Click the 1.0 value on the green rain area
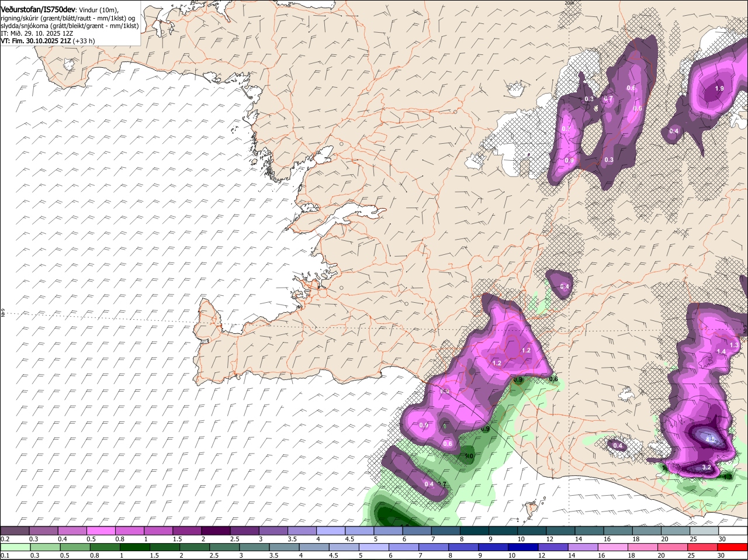Image resolution: width=748 pixels, height=560 pixels. 469,456
